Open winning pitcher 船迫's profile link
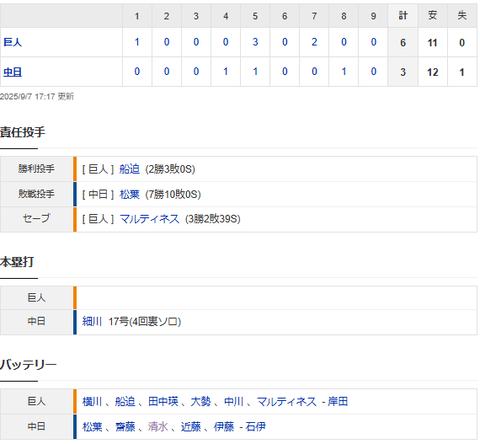The image size is (480, 444). (x=129, y=169)
